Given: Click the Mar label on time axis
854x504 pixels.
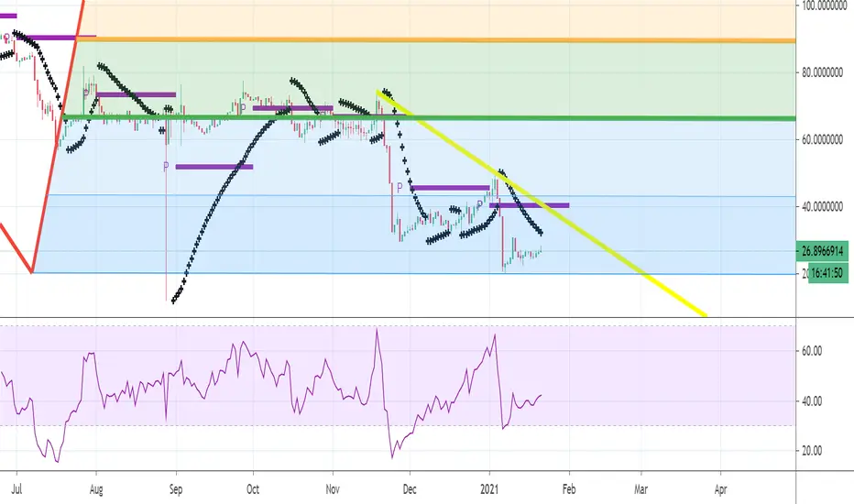Looking at the screenshot, I should [x=641, y=489].
